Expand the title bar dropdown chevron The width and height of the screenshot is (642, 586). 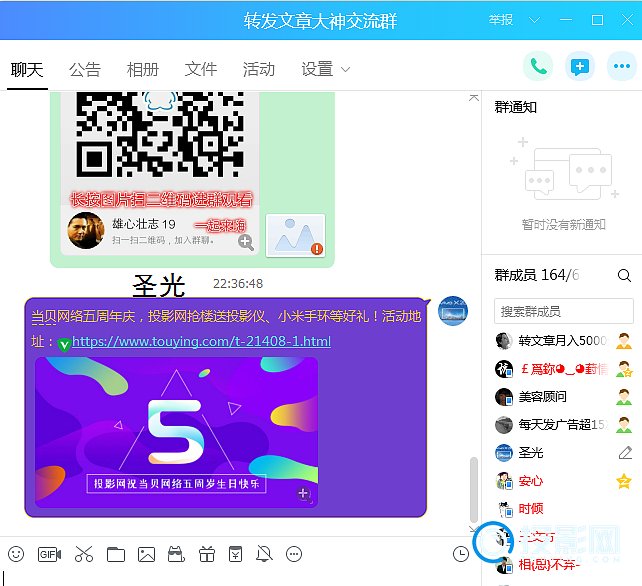(x=534, y=20)
